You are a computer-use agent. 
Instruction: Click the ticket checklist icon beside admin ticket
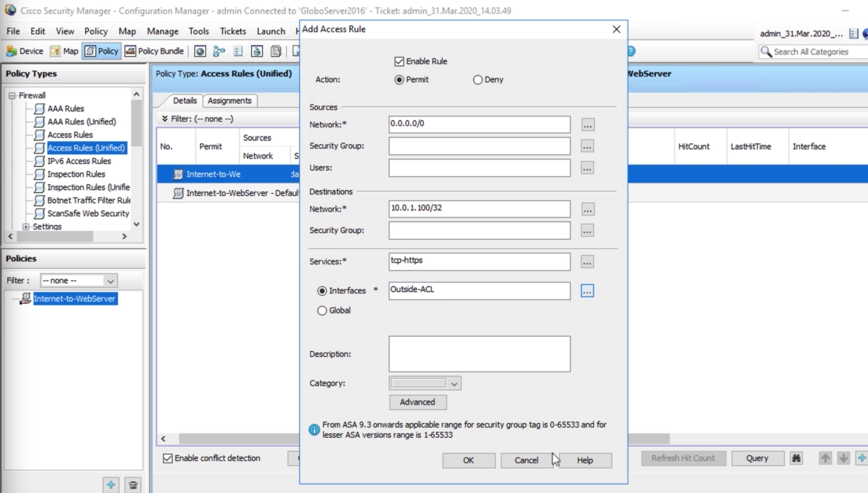point(853,34)
